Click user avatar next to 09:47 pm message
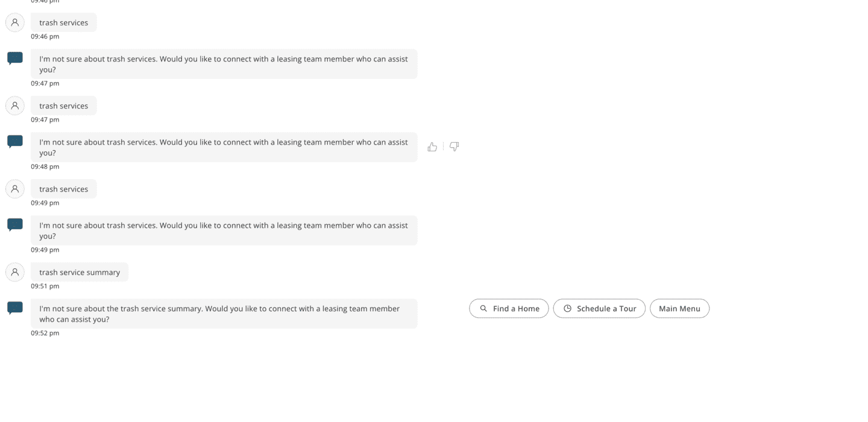Screen dimensions: 868x422 15,105
